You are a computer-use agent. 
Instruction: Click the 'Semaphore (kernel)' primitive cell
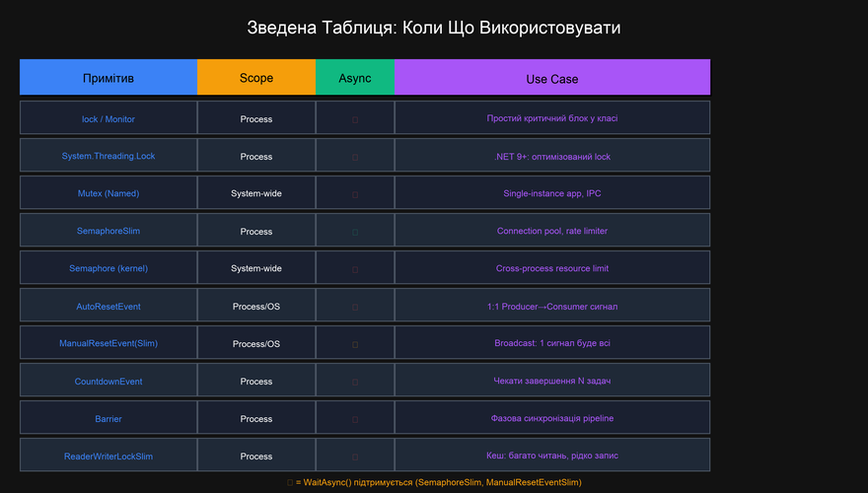[x=108, y=268]
